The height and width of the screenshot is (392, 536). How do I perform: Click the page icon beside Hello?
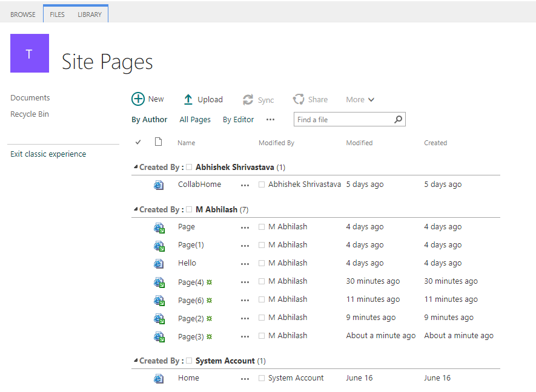click(x=159, y=264)
